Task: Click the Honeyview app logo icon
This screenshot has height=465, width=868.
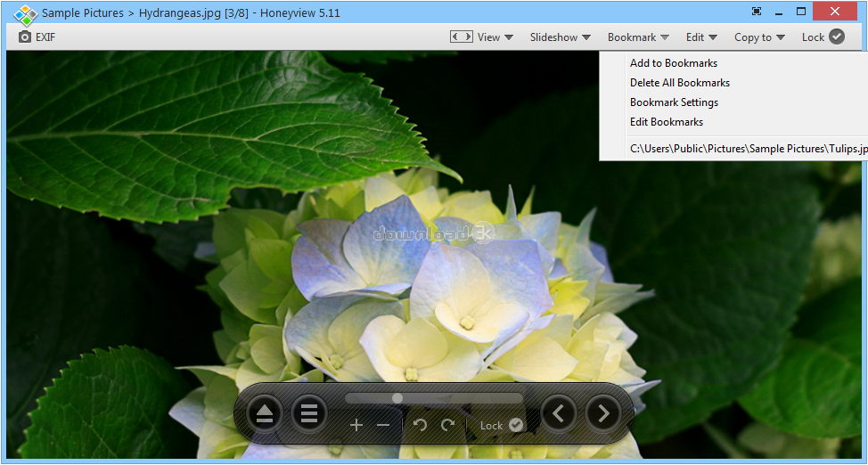Action: pyautogui.click(x=25, y=14)
